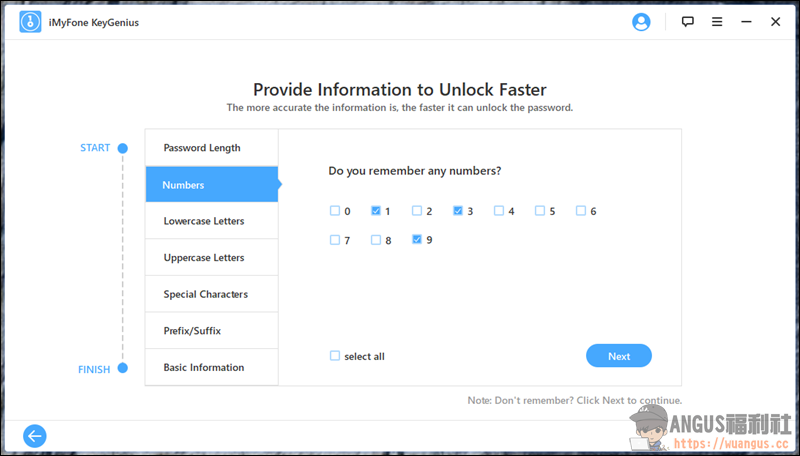Select the Uppercase Letters step
This screenshot has height=456, width=800.
tap(211, 258)
